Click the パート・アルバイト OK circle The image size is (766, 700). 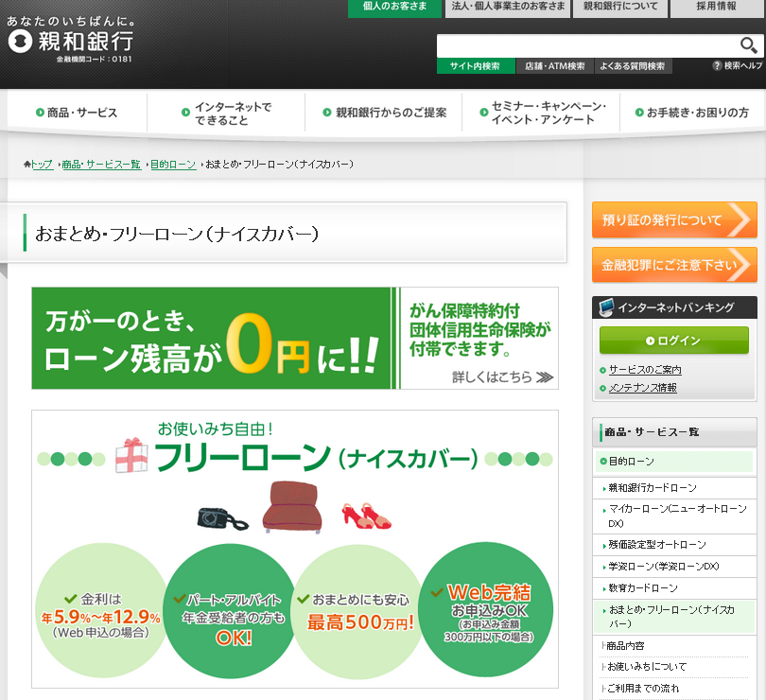pyautogui.click(x=231, y=610)
